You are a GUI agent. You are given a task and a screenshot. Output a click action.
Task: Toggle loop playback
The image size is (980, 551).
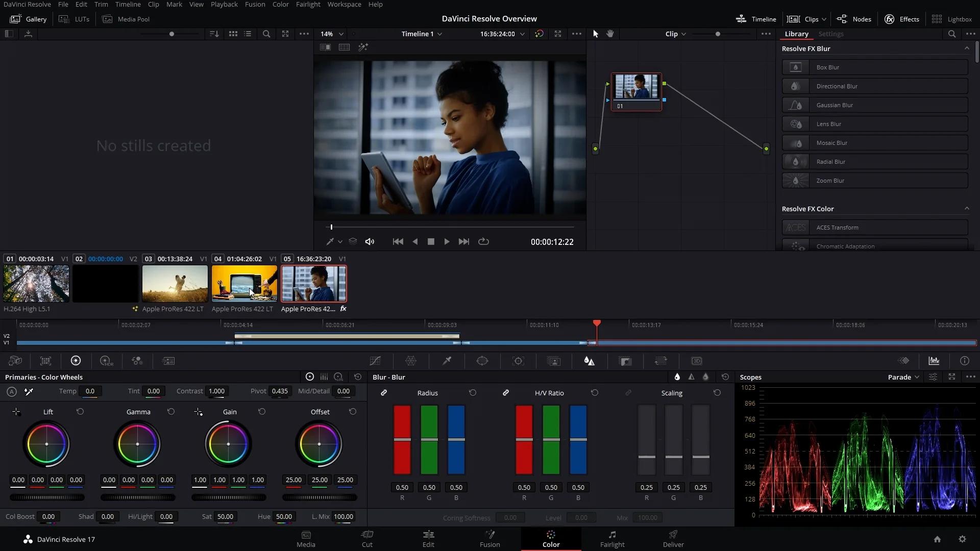coord(483,242)
